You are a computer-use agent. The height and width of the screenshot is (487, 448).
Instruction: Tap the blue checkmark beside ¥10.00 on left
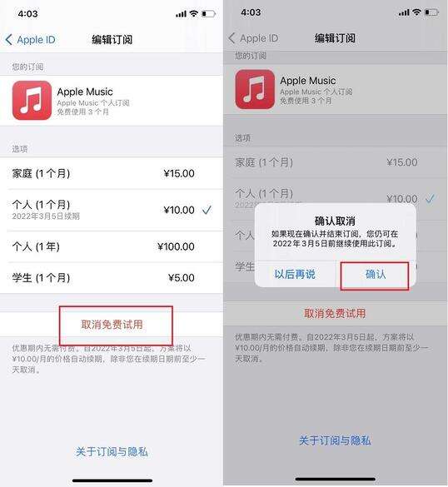tap(207, 211)
